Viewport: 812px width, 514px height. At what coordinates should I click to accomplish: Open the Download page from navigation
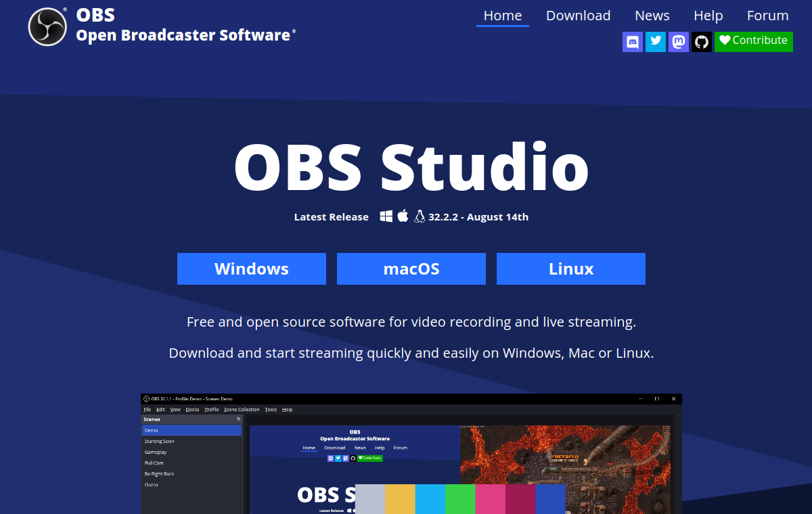[579, 16]
